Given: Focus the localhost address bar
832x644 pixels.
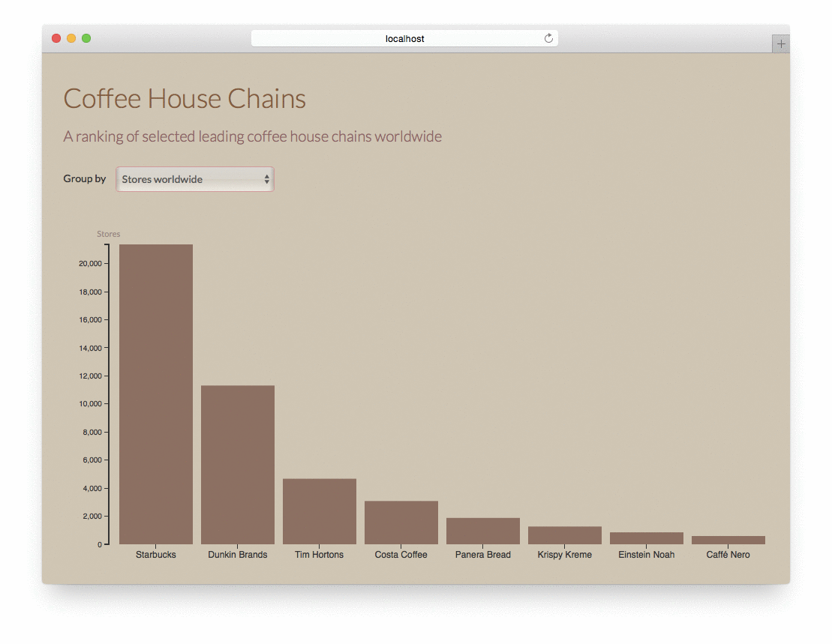Looking at the screenshot, I should point(404,38).
